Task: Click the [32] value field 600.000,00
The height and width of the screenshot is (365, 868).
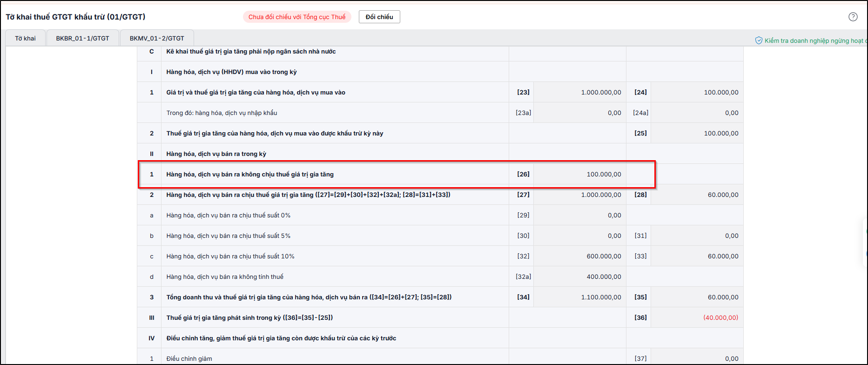Action: coord(579,256)
